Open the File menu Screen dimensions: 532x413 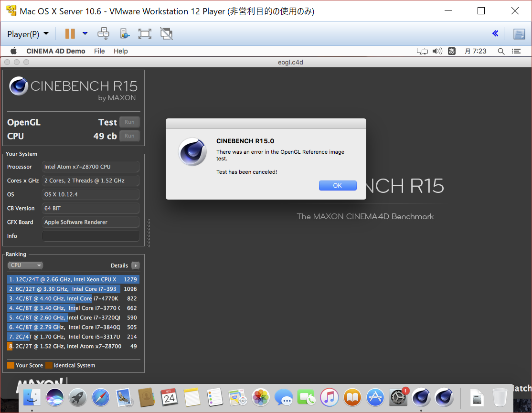(x=99, y=51)
